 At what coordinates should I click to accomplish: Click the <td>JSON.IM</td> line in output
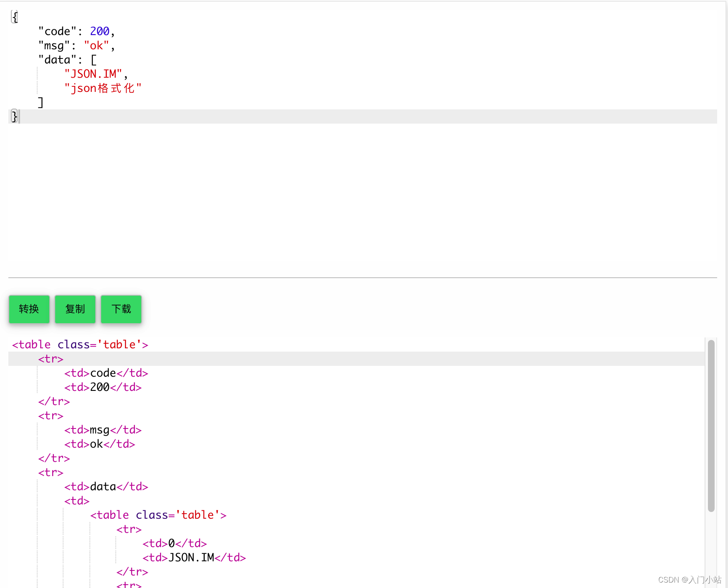click(x=194, y=558)
